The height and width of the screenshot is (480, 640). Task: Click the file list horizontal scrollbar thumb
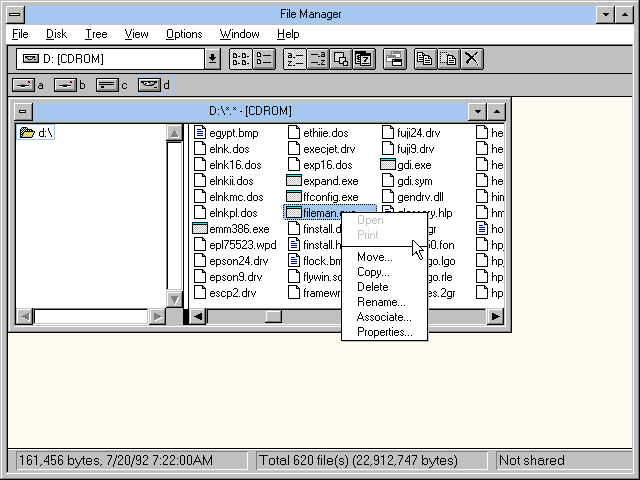[273, 317]
